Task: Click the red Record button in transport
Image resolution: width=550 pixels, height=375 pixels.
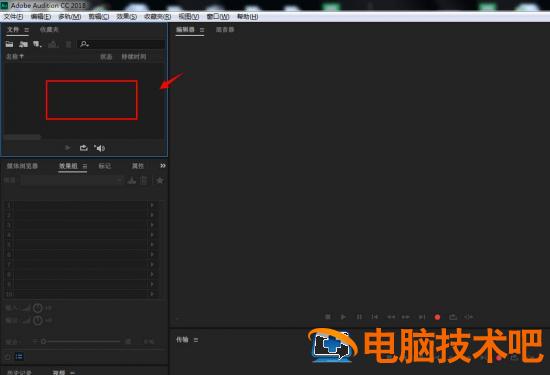Action: (437, 317)
